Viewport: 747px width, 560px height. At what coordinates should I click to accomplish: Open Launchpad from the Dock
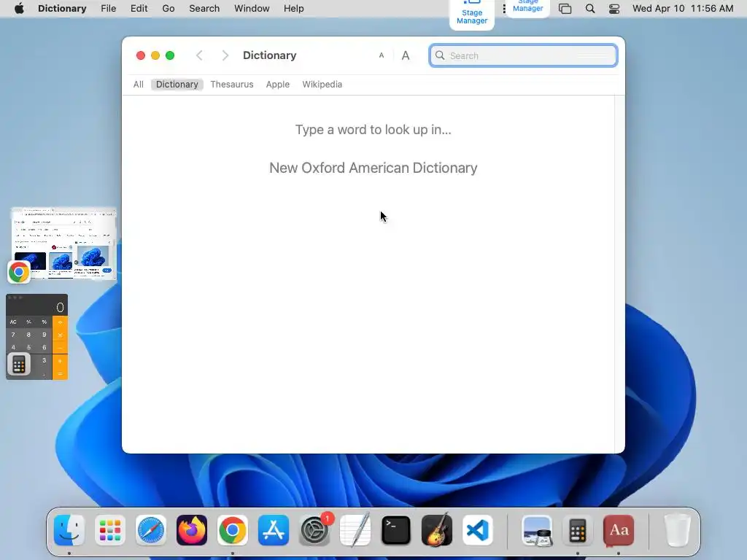click(x=110, y=530)
